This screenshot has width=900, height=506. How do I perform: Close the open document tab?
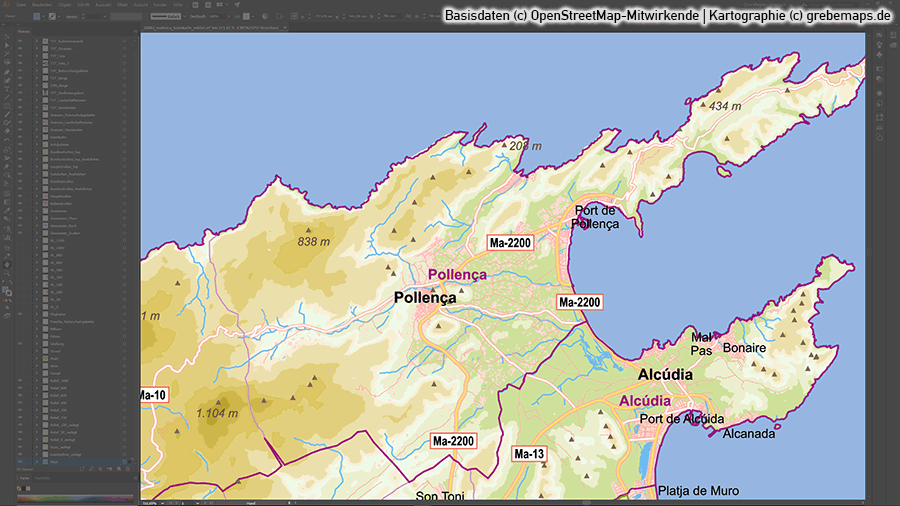pos(287,27)
